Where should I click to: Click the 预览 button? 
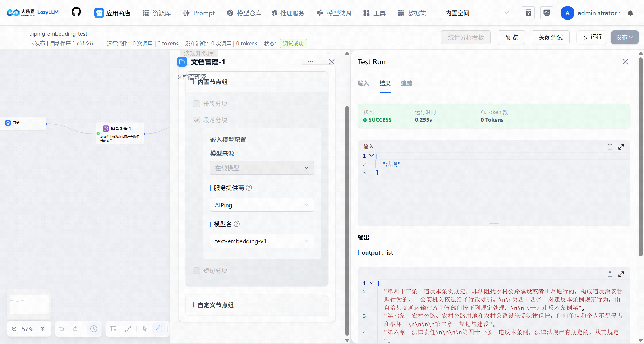tap(511, 37)
